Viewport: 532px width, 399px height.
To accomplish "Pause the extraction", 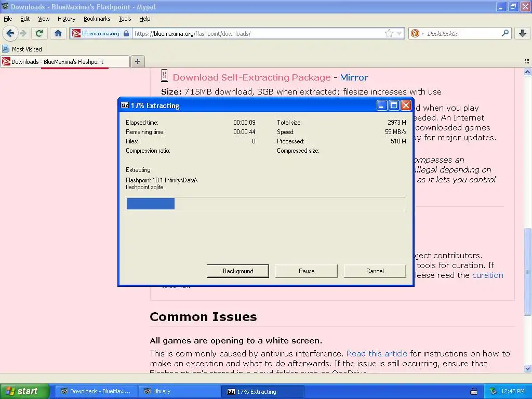I will click(307, 271).
